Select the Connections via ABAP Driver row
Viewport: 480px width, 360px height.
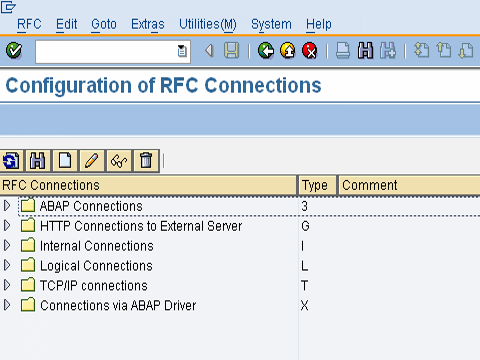(240, 305)
